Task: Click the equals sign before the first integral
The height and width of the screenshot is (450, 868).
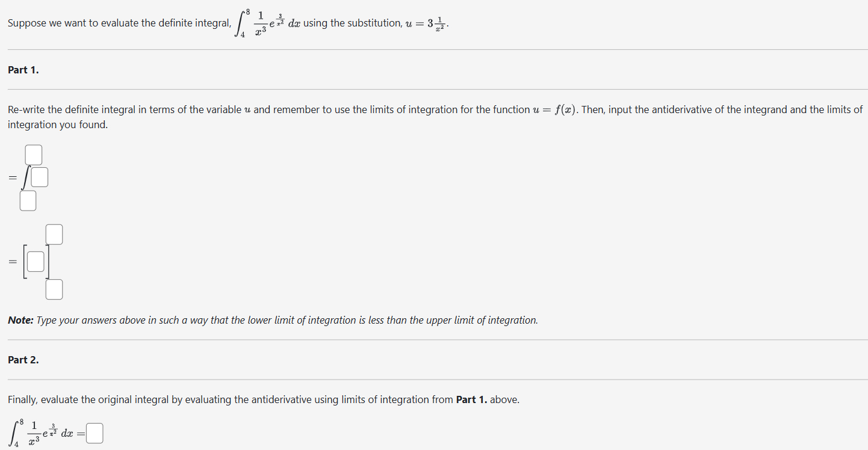Action: tap(11, 176)
